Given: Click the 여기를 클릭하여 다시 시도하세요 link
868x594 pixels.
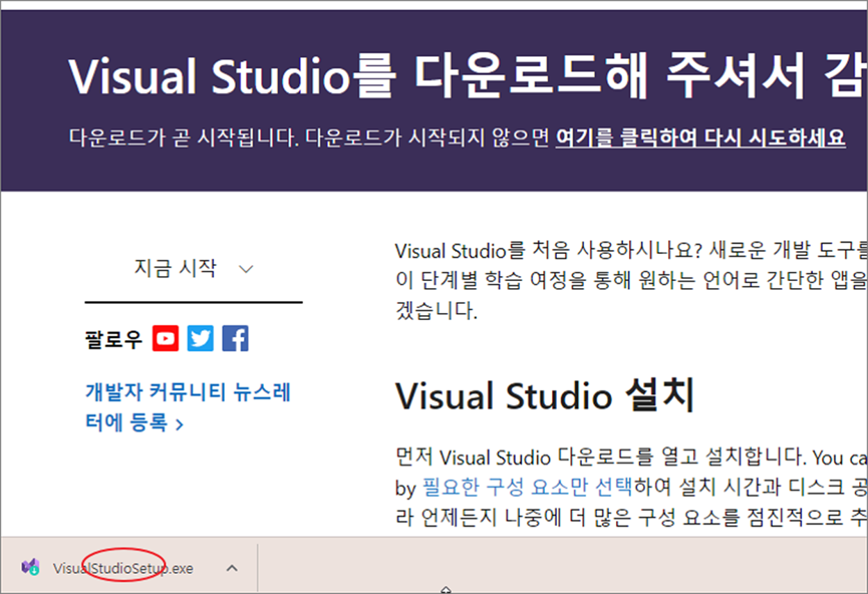Looking at the screenshot, I should pyautogui.click(x=701, y=137).
